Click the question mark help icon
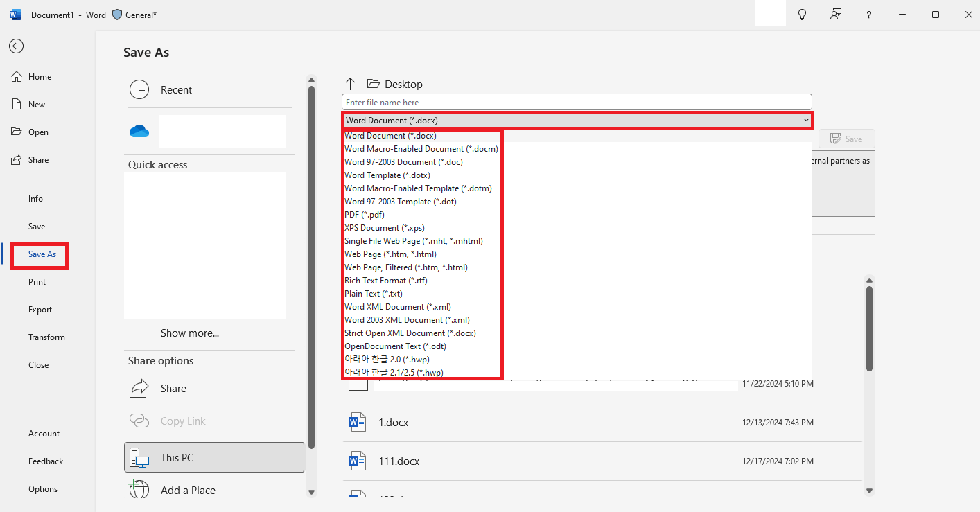Viewport: 980px width, 512px height. pyautogui.click(x=869, y=15)
